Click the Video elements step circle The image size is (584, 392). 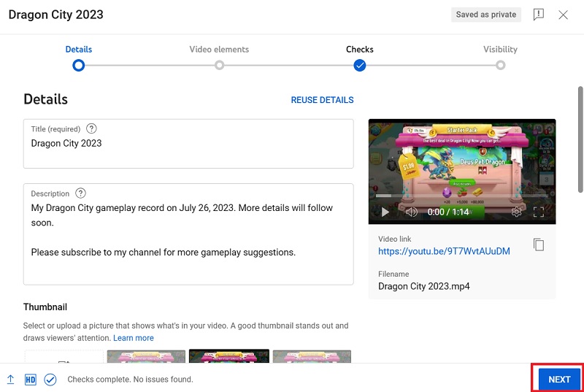[x=220, y=66]
